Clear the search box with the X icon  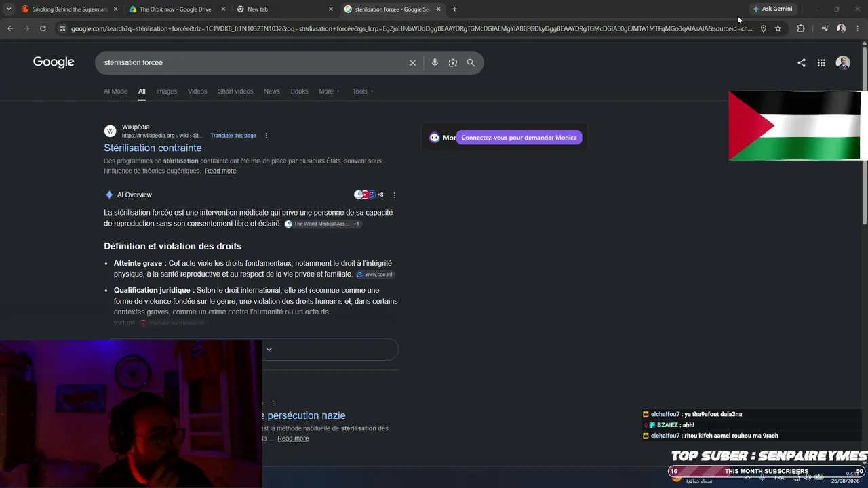(412, 62)
